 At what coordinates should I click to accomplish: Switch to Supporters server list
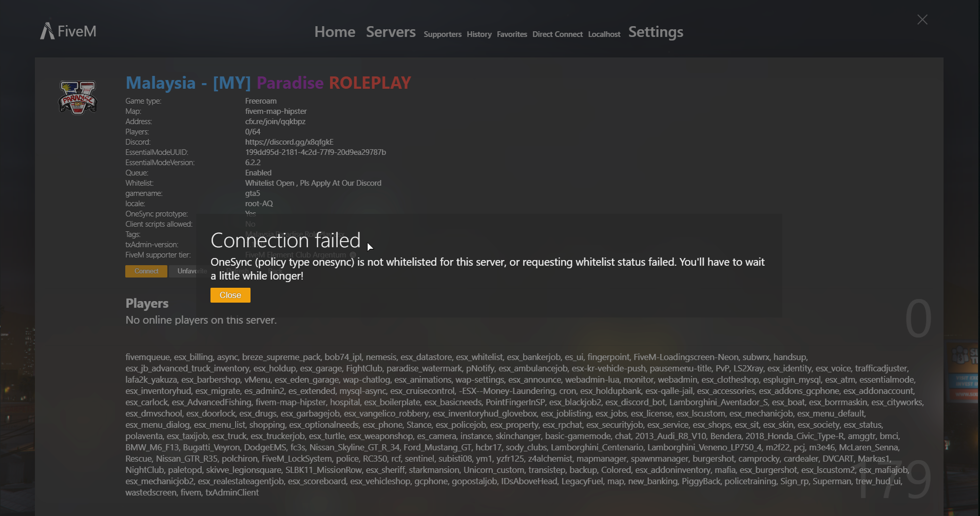443,34
